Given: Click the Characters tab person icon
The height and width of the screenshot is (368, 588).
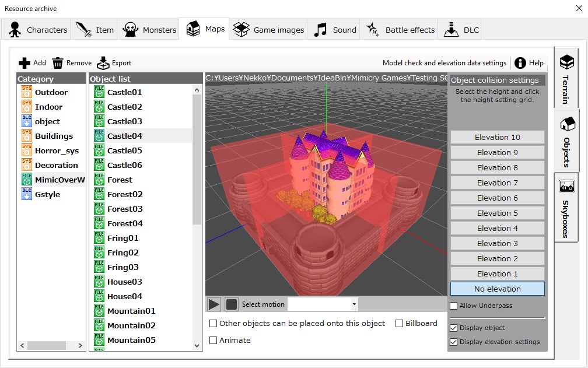Looking at the screenshot, I should (x=15, y=30).
